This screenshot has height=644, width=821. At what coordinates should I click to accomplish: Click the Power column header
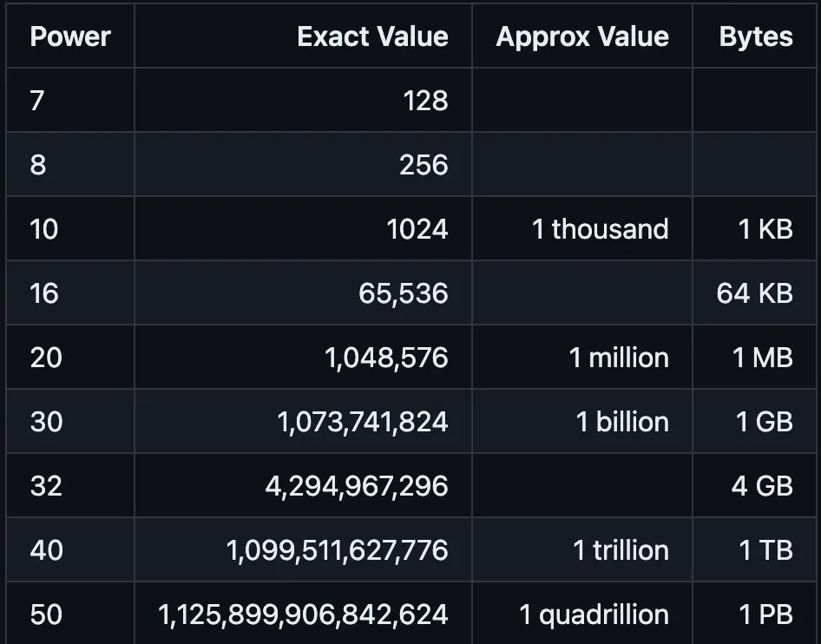pos(70,36)
